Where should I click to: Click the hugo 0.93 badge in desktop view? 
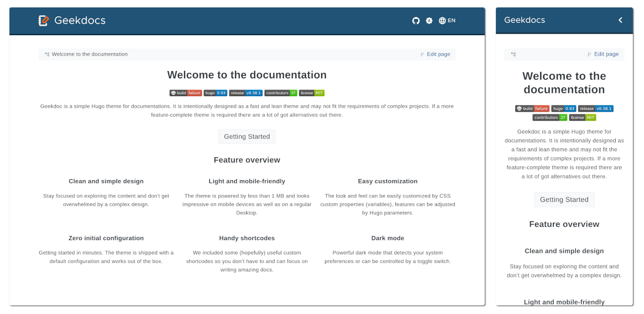tap(215, 93)
